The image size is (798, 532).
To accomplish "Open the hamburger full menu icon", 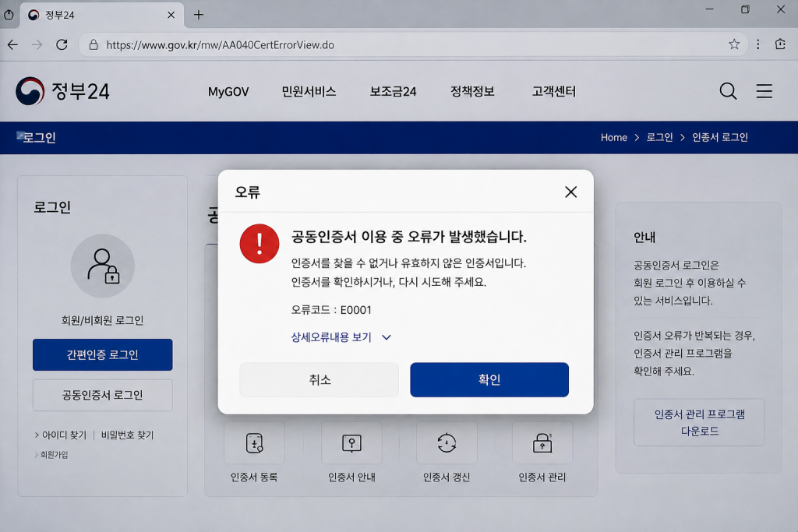I will 764,91.
